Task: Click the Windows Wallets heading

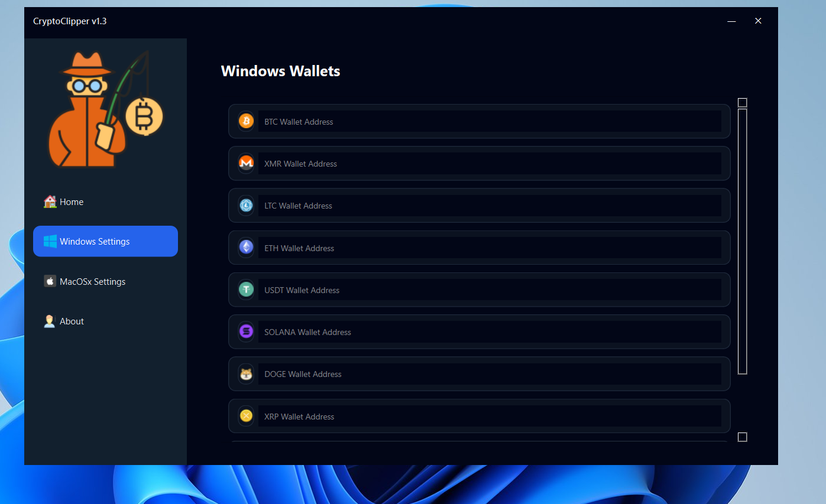Action: pyautogui.click(x=280, y=71)
